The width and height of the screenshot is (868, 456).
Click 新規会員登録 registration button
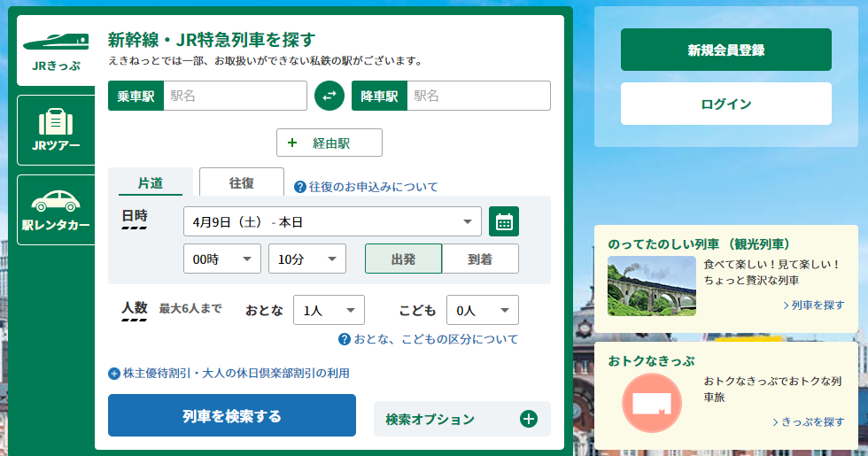point(725,50)
